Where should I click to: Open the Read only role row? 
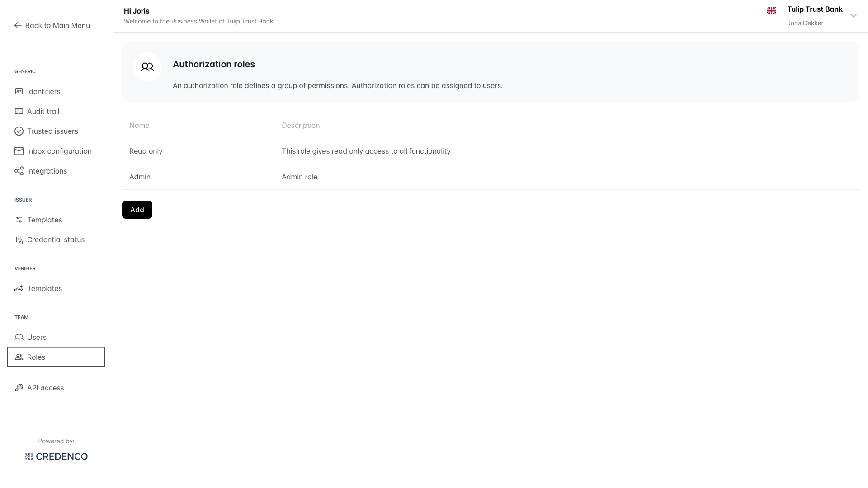tap(490, 151)
